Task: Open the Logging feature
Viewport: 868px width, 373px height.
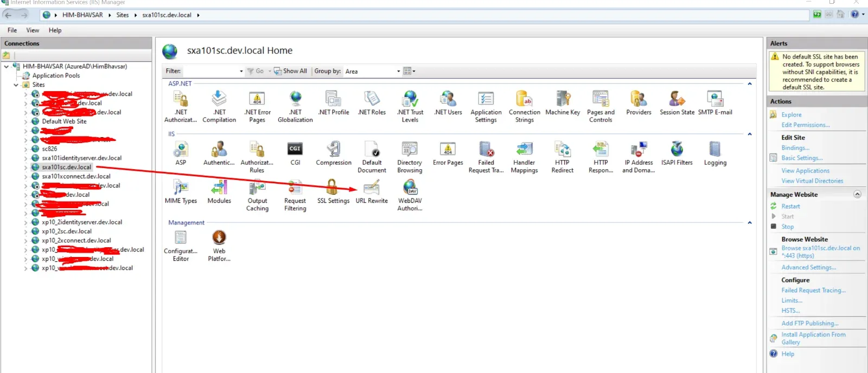Action: coord(715,153)
